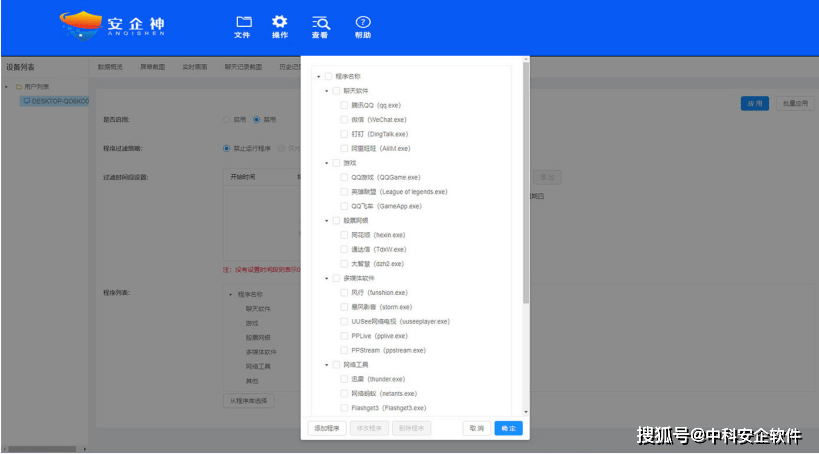Select the 启用 radio button

pyautogui.click(x=227, y=120)
